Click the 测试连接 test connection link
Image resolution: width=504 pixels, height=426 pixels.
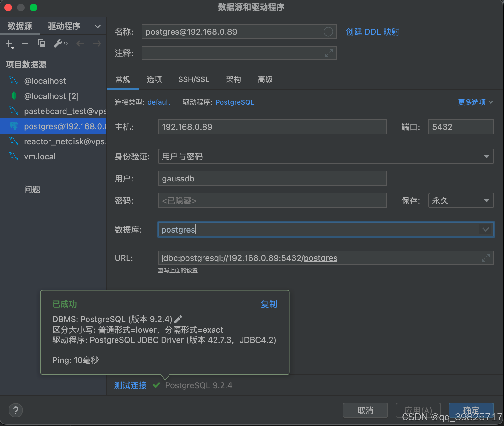129,385
